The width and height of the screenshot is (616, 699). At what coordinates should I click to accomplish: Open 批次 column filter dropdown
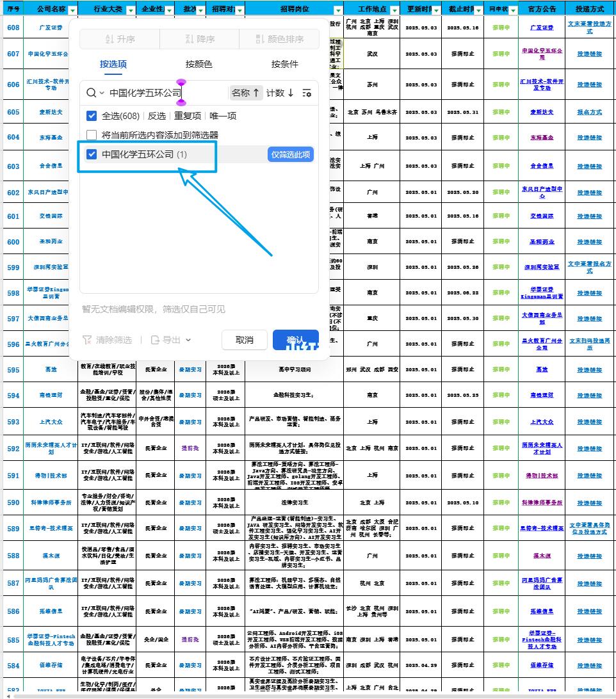(200, 10)
